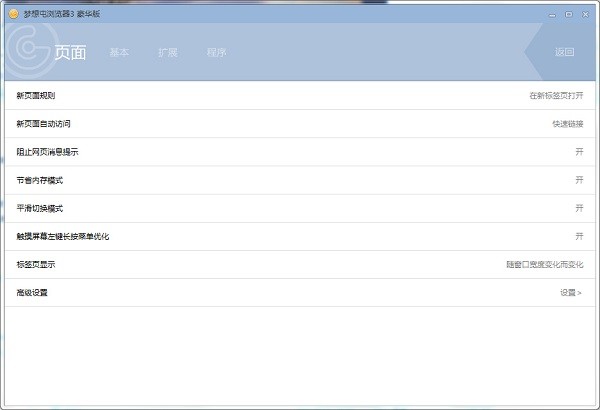The height and width of the screenshot is (410, 600).
Task: Open 高级设置 via 设置 > link
Action: click(x=571, y=293)
